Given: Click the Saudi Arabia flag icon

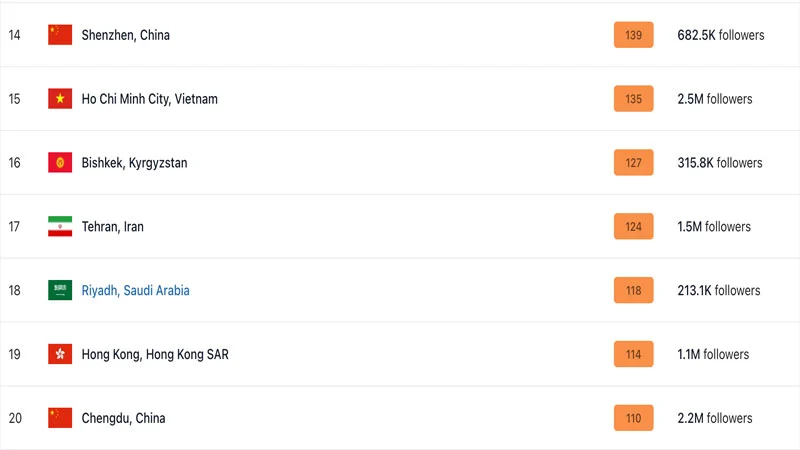Looking at the screenshot, I should [60, 291].
